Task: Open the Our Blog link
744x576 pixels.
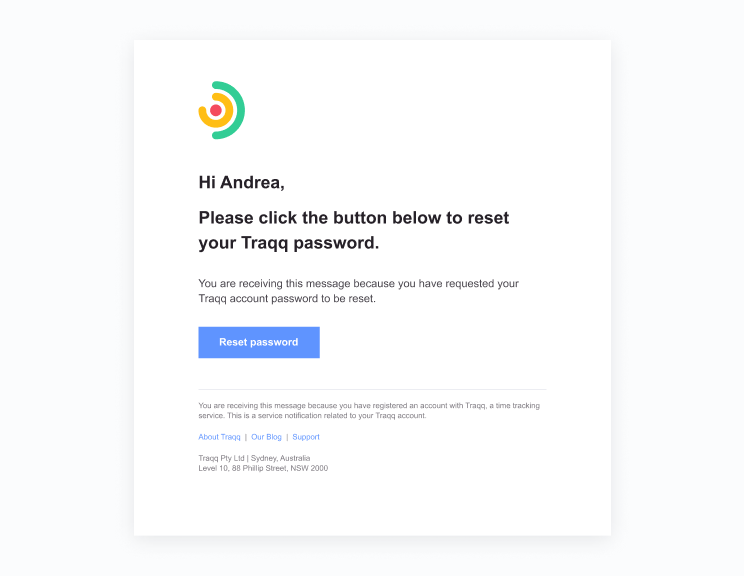Action: point(266,437)
